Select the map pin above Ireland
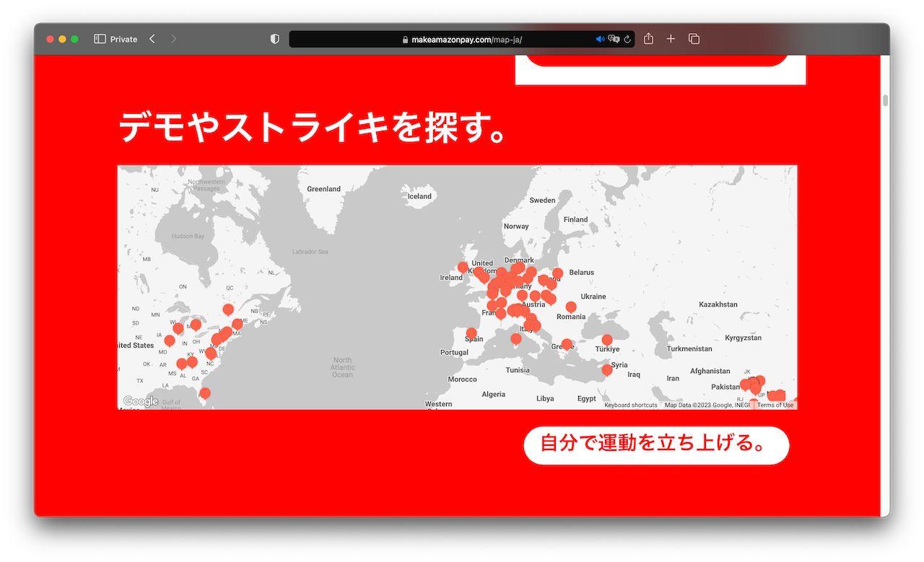Viewport: 924px width, 562px height. pyautogui.click(x=463, y=268)
